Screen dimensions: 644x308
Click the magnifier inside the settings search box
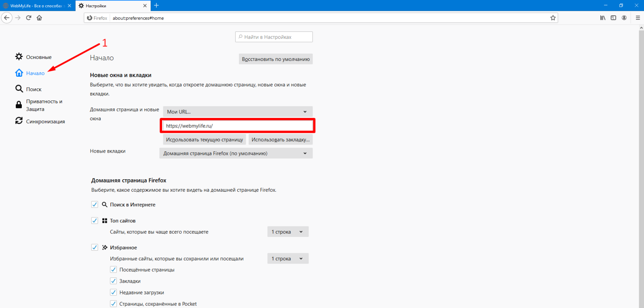click(x=241, y=37)
